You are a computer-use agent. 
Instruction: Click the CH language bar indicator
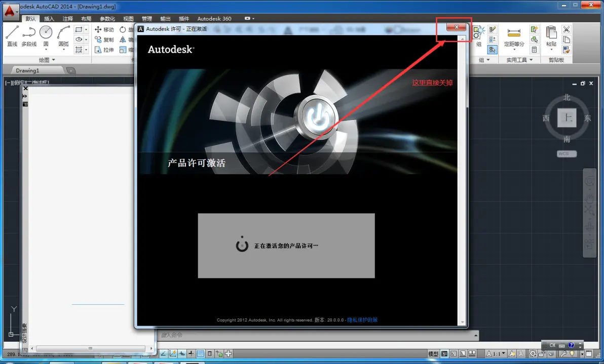(x=552, y=345)
